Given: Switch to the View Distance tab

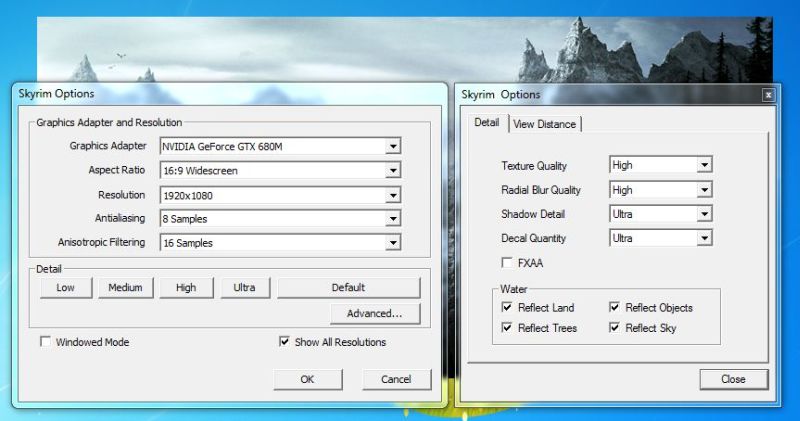Looking at the screenshot, I should (x=544, y=124).
